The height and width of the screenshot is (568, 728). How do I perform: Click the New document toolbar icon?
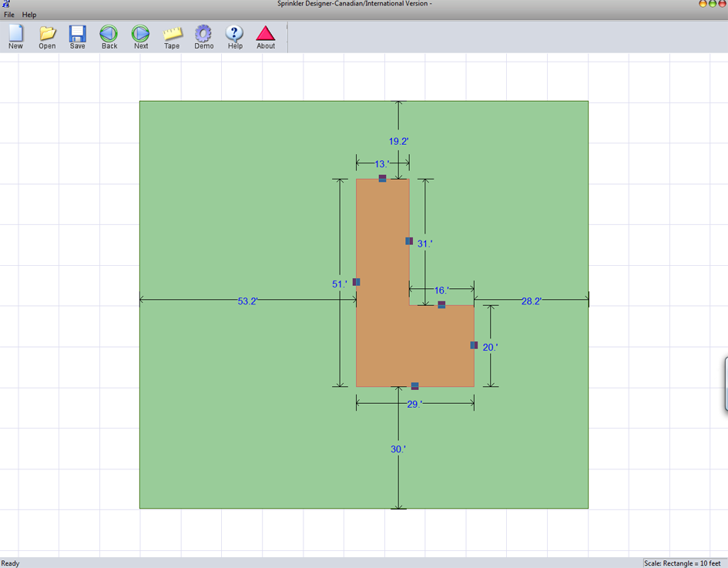click(x=15, y=37)
